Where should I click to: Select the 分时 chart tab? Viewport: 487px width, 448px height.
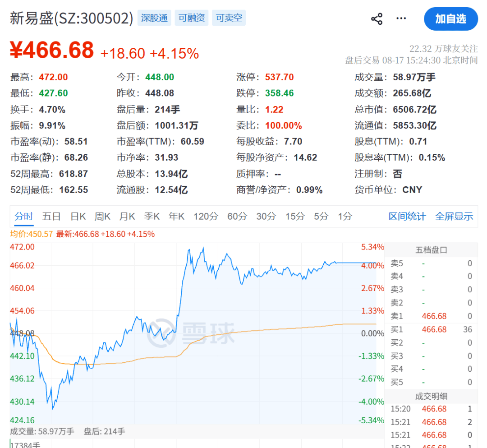click(x=24, y=216)
